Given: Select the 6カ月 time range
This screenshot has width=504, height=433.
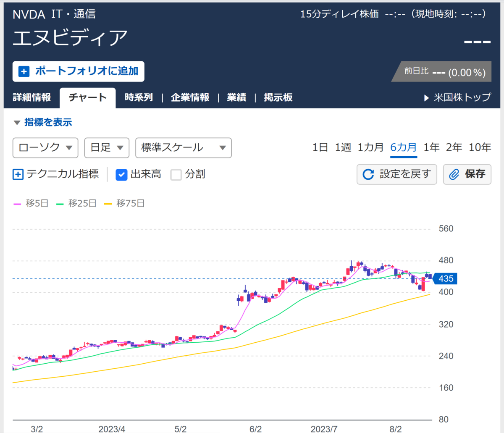Looking at the screenshot, I should [404, 147].
